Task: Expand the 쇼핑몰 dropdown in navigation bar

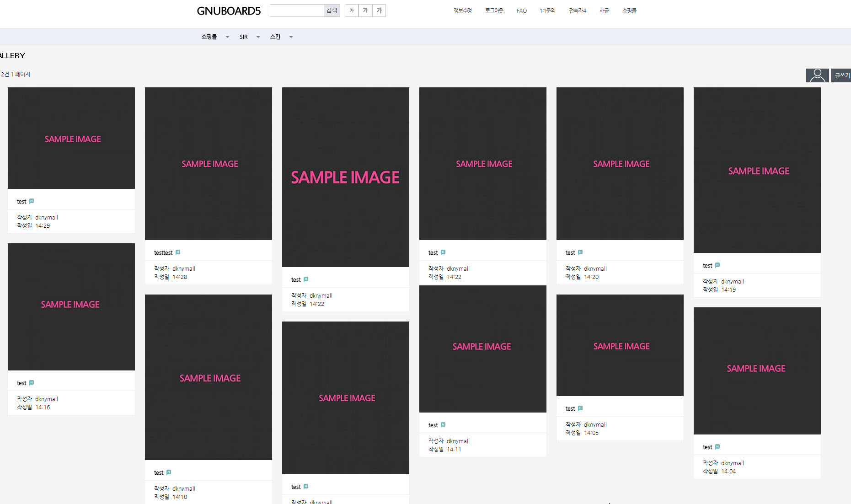Action: (x=227, y=37)
